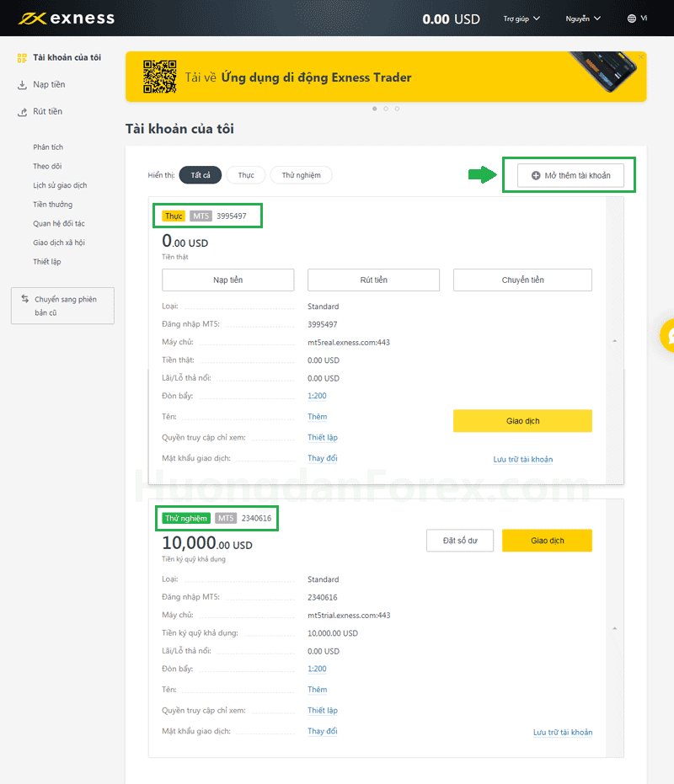Click the Nạp tiền deposit sidebar icon
Image resolution: width=674 pixels, height=784 pixels.
tap(22, 85)
